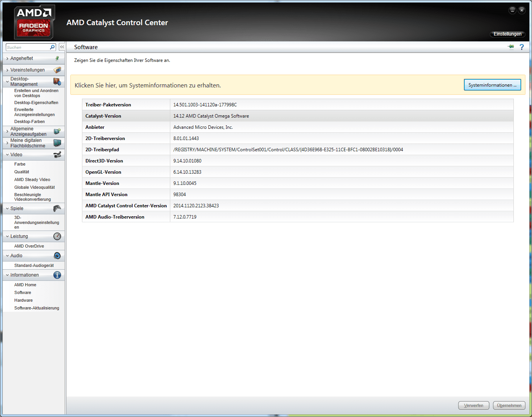Collapse the Leistung section

pyautogui.click(x=7, y=236)
